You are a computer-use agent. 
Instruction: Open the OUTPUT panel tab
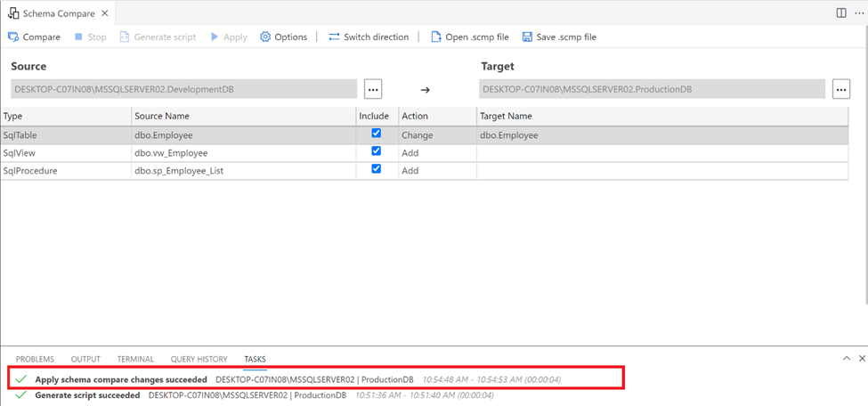tap(85, 359)
